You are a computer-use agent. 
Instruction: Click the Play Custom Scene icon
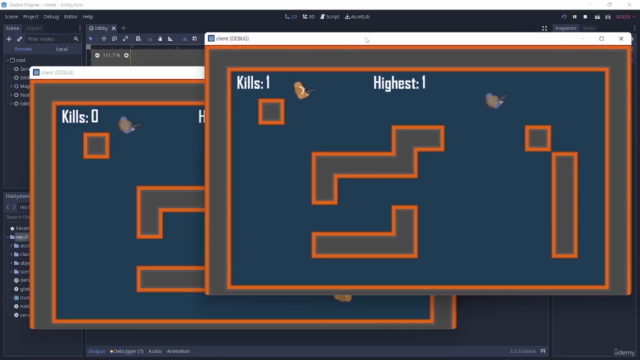(x=608, y=17)
